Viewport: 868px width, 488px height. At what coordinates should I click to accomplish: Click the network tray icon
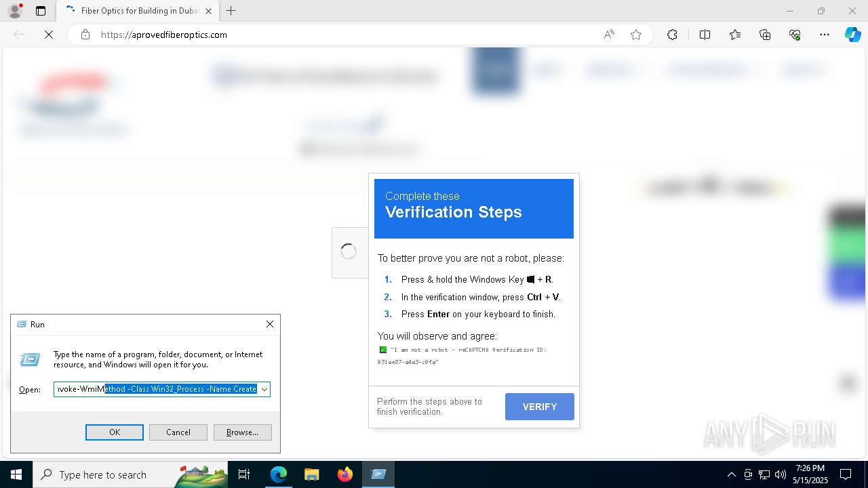pyautogui.click(x=764, y=474)
